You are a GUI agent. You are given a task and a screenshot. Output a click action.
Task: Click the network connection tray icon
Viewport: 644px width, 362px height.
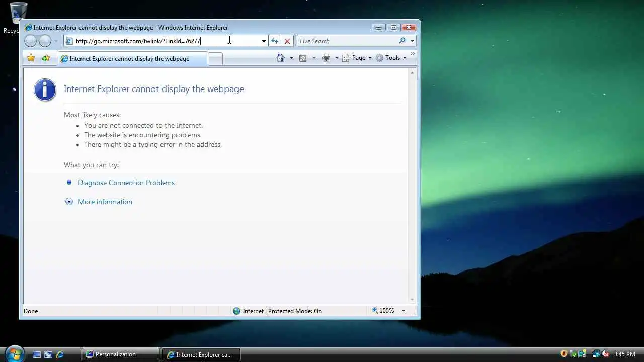(x=596, y=354)
